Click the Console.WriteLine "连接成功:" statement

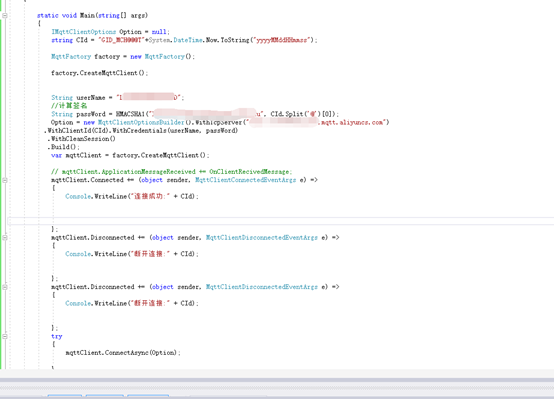coord(132,196)
